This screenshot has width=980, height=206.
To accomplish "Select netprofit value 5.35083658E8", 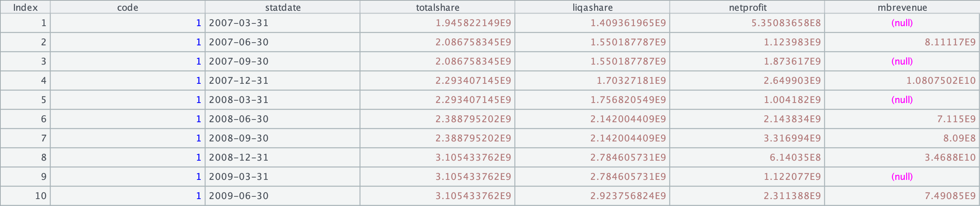I will (x=747, y=23).
